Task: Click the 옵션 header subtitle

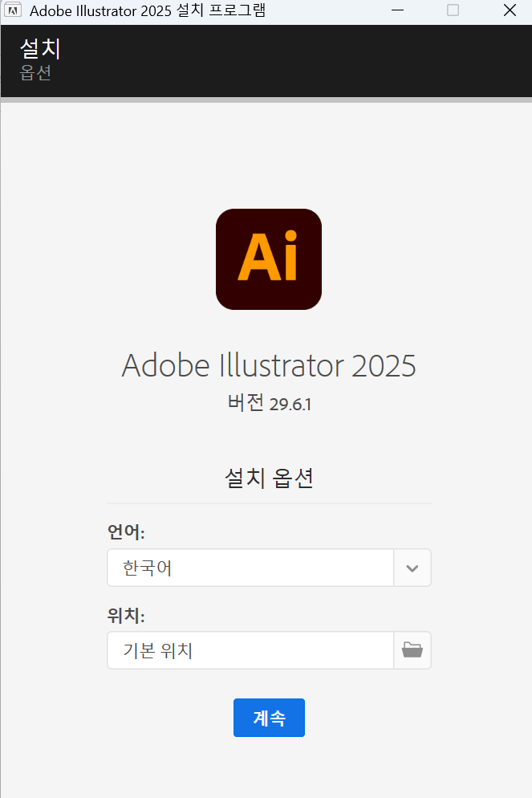Action: tap(35, 72)
